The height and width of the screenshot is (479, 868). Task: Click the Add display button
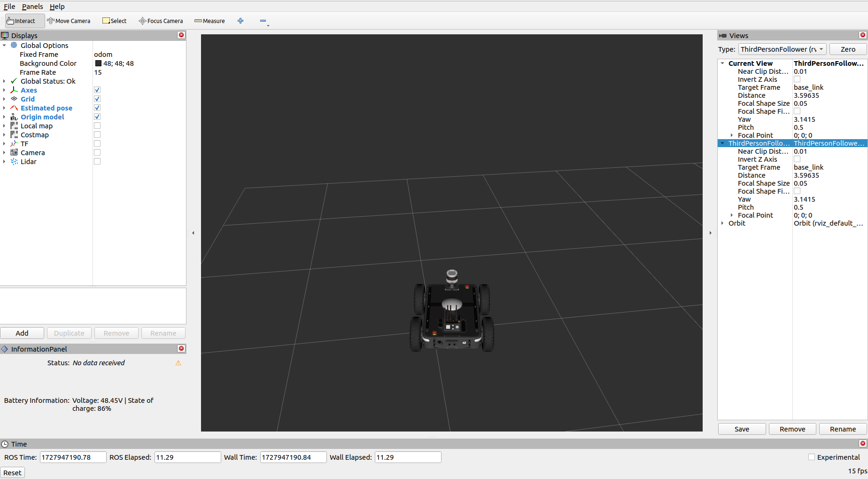click(22, 333)
